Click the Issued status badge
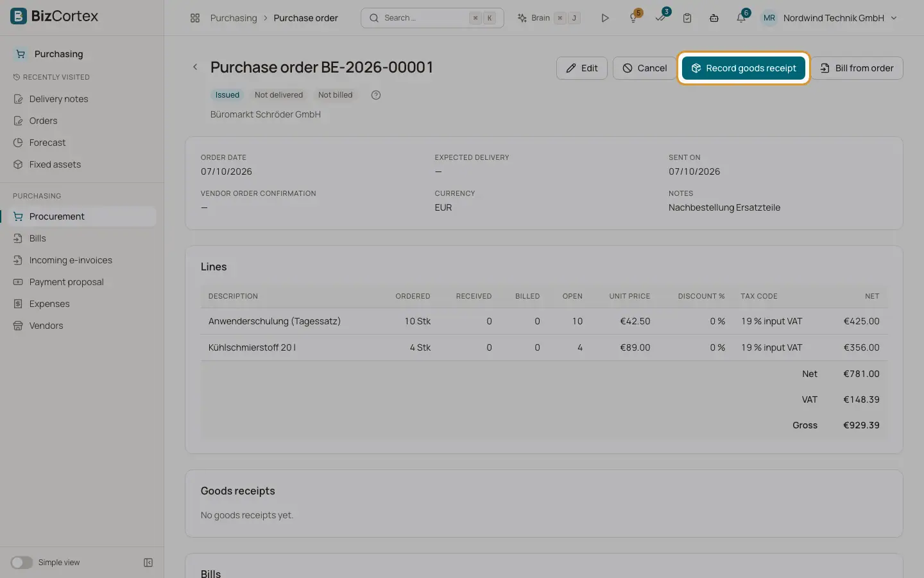Viewport: 924px width, 578px height. click(x=227, y=95)
